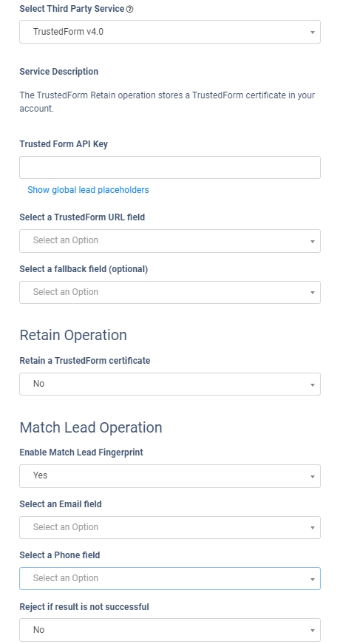
Task: Open Retain a TrustedForm certificate dropdown
Action: pos(169,384)
